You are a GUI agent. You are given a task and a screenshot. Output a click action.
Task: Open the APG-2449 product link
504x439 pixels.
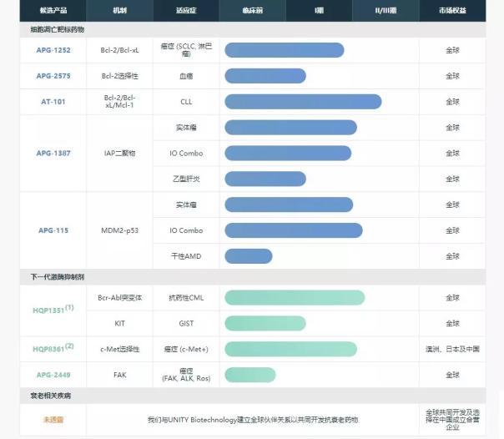pos(53,375)
